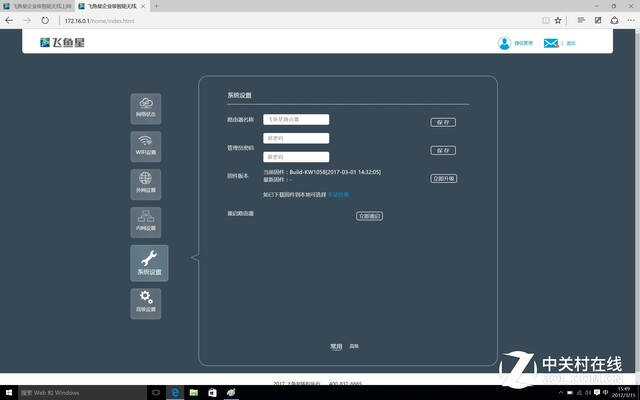
Task: Switch to the first inactive browser tab
Action: point(37,6)
